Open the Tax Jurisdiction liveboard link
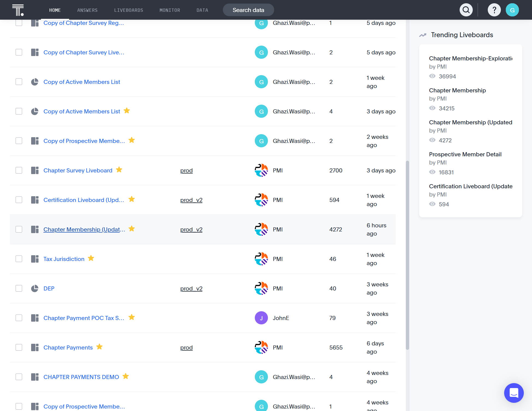The width and height of the screenshot is (532, 411). point(64,259)
